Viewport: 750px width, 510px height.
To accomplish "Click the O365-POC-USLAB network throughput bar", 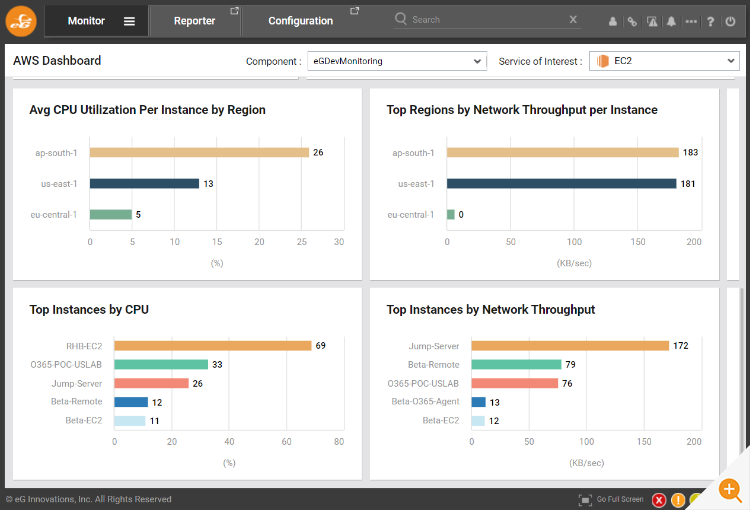I will coord(515,383).
